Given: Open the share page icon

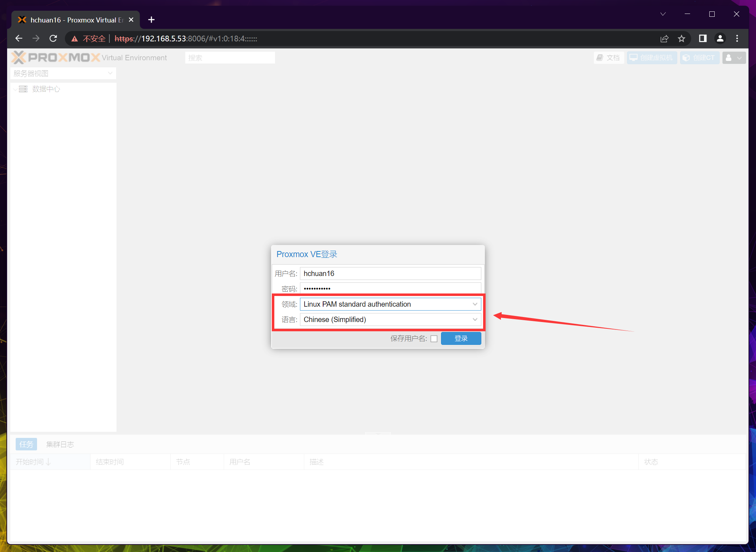Looking at the screenshot, I should (664, 39).
